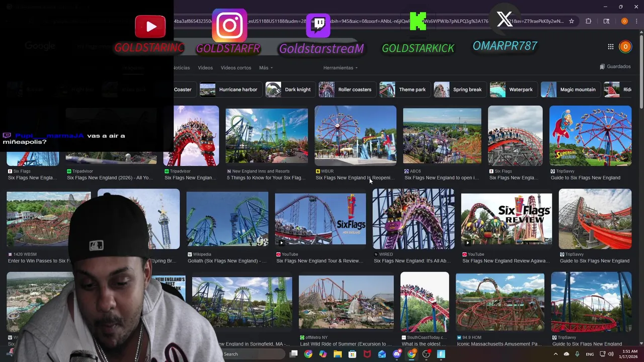
Task: Open Microsoft Store from the taskbar
Action: pos(353,354)
